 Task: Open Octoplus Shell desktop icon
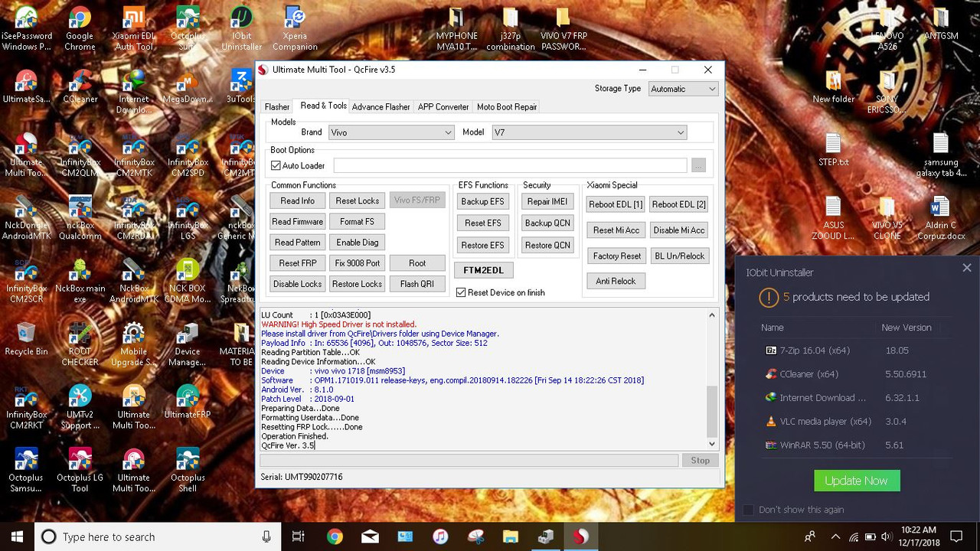(188, 470)
